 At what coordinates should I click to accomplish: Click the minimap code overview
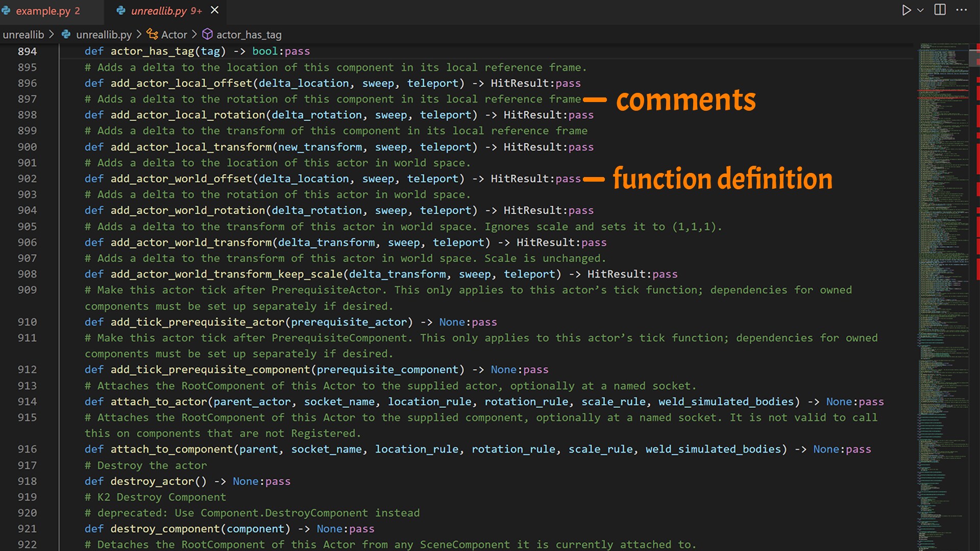coord(943,296)
